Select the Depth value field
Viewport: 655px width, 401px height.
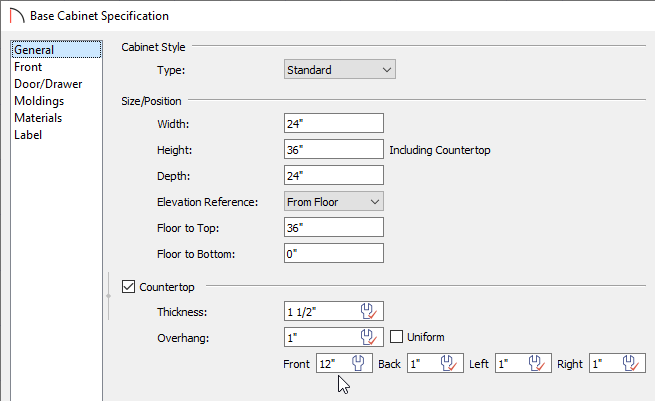pos(334,175)
